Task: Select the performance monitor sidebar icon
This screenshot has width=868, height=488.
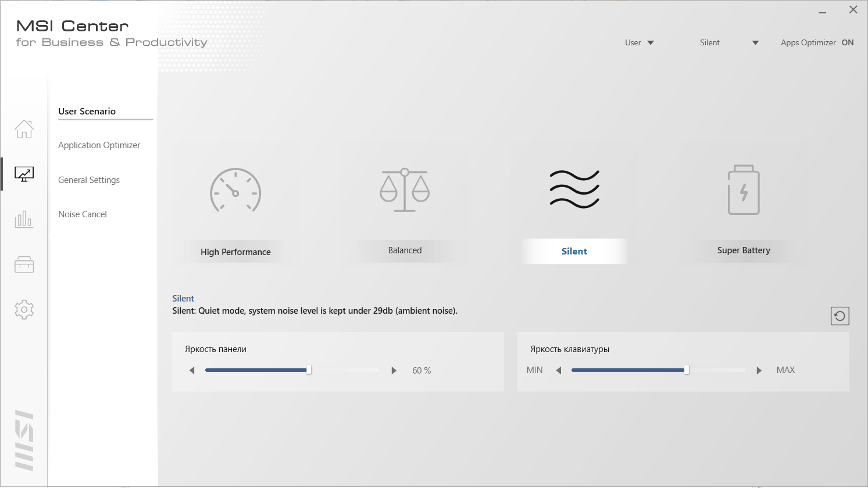Action: (x=24, y=174)
